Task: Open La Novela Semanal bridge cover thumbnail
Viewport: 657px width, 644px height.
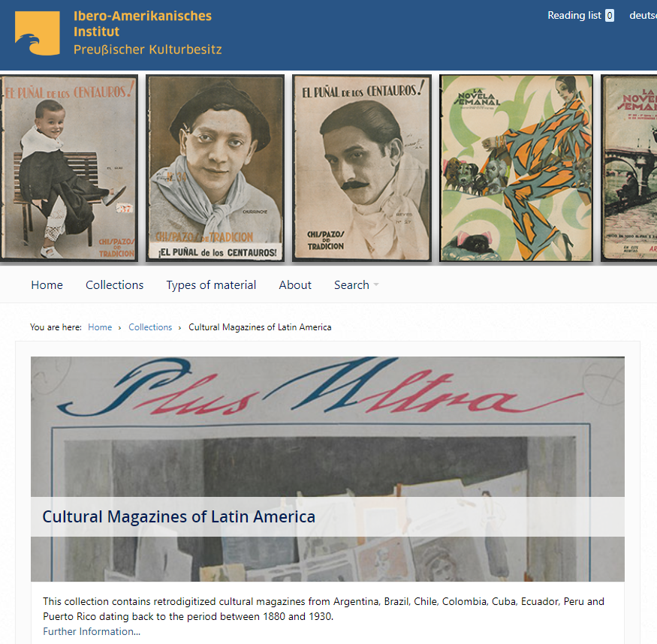Action: pyautogui.click(x=629, y=168)
